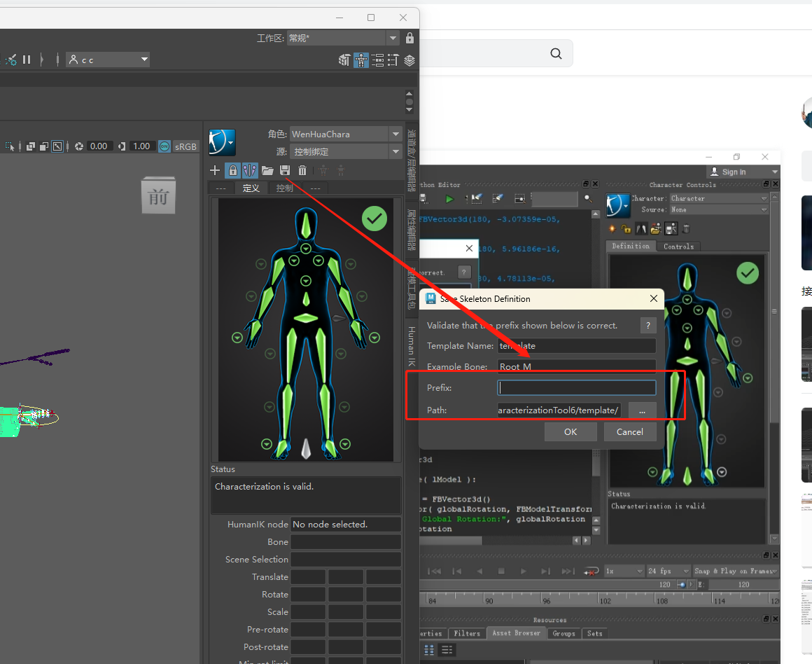Click the Bone field in HumanIK panel

(345, 541)
